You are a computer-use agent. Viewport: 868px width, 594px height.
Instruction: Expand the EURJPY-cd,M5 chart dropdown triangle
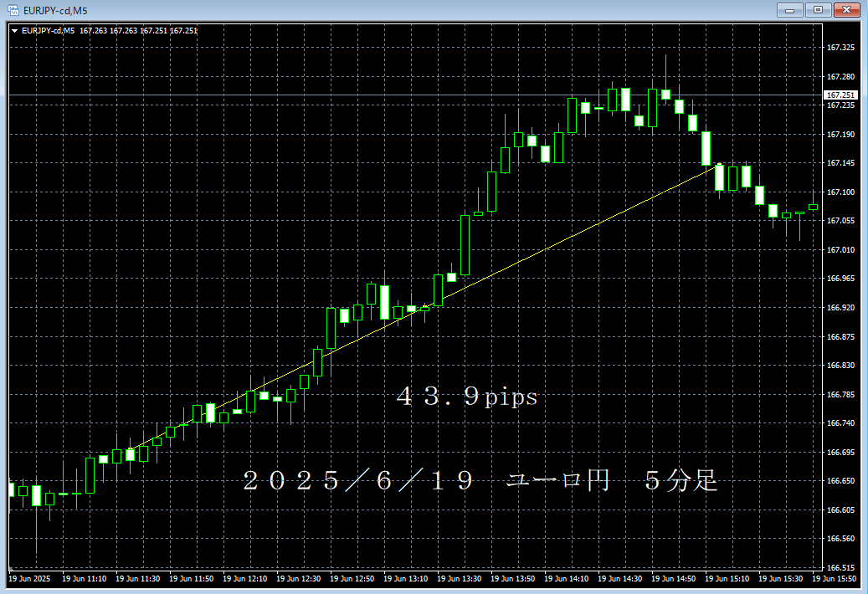coord(14,31)
